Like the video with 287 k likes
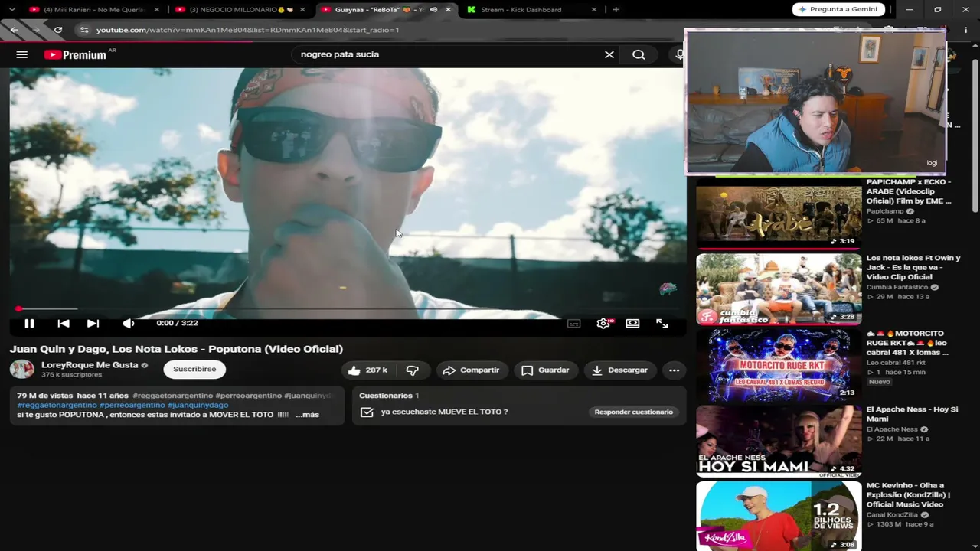The height and width of the screenshot is (551, 980). click(367, 370)
